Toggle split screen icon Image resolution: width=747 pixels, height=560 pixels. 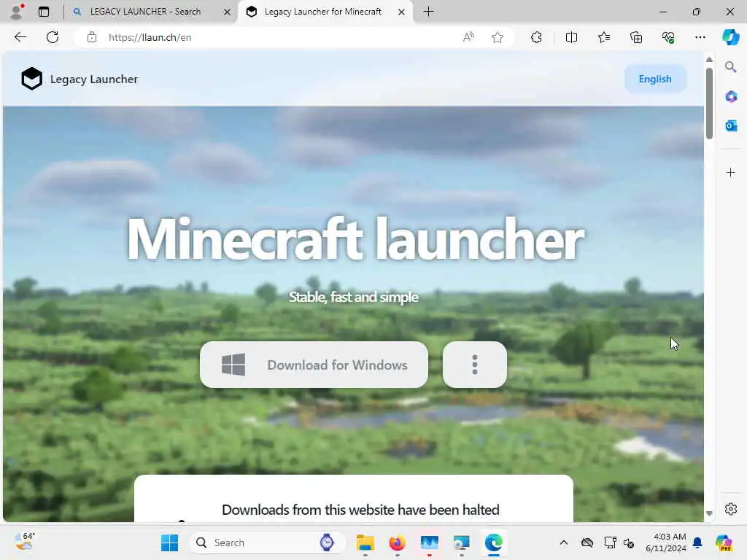point(571,37)
